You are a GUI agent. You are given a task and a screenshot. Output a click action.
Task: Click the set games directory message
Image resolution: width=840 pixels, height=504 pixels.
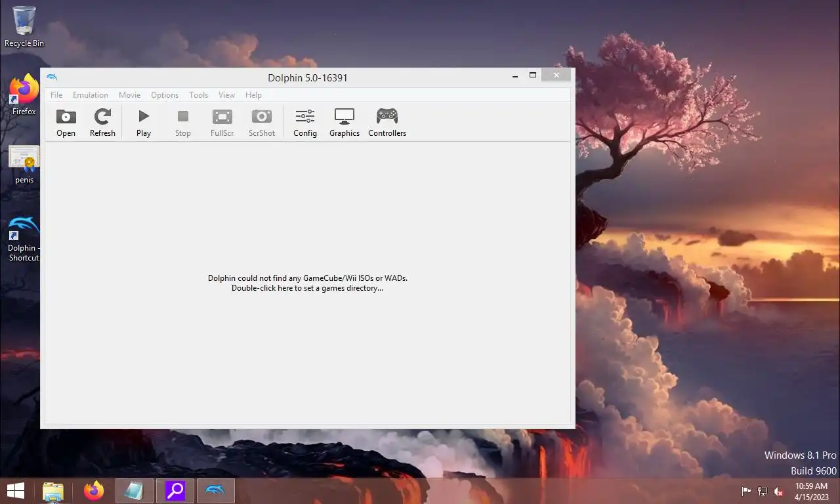(x=308, y=283)
